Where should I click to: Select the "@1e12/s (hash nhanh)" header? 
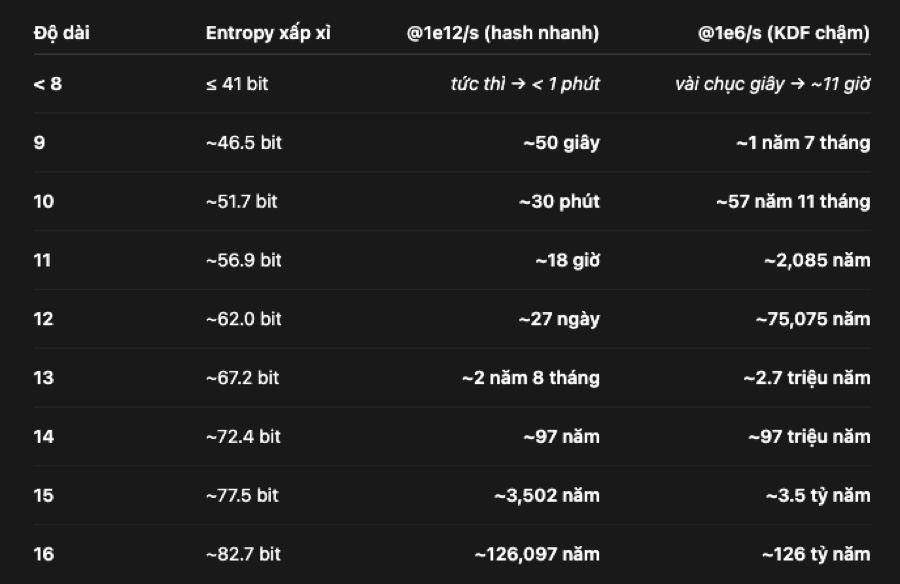[503, 33]
